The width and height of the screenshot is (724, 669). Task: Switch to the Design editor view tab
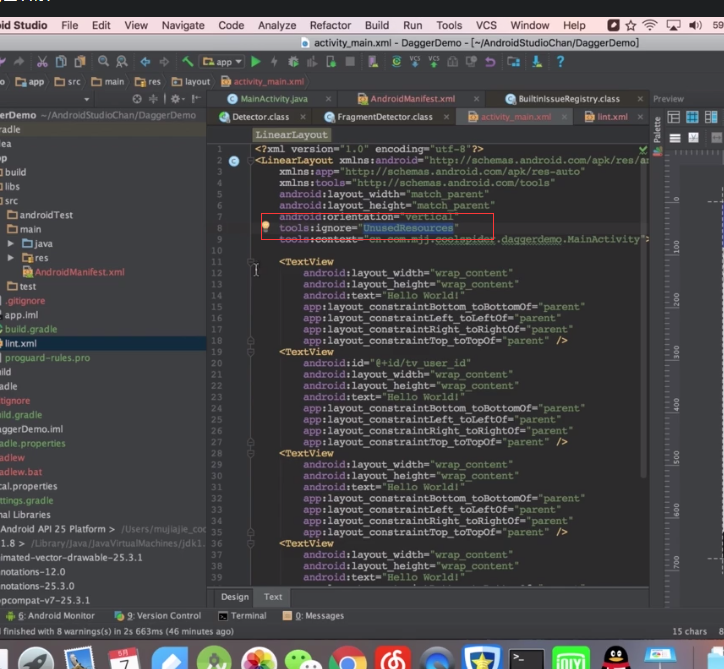(235, 597)
